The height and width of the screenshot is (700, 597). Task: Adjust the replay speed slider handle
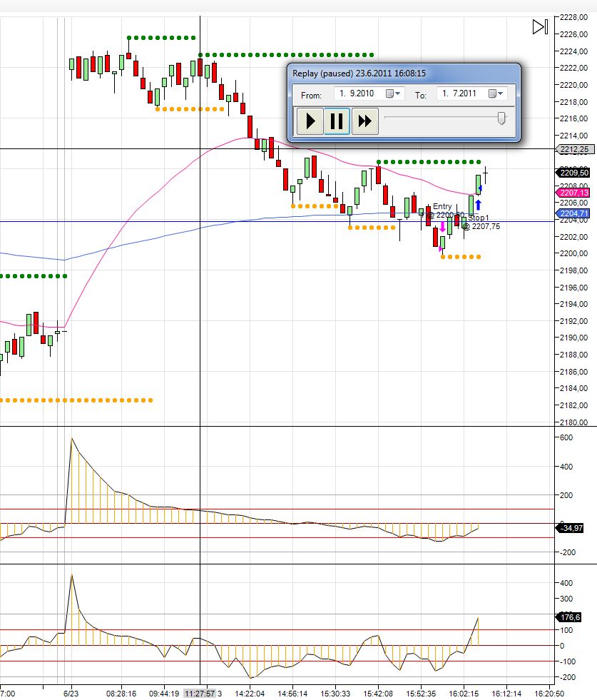point(501,118)
